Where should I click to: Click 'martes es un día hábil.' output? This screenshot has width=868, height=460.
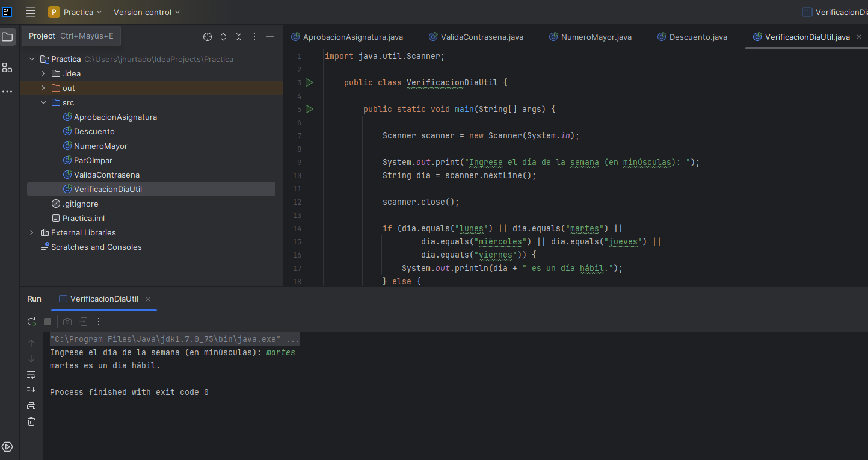tap(105, 365)
